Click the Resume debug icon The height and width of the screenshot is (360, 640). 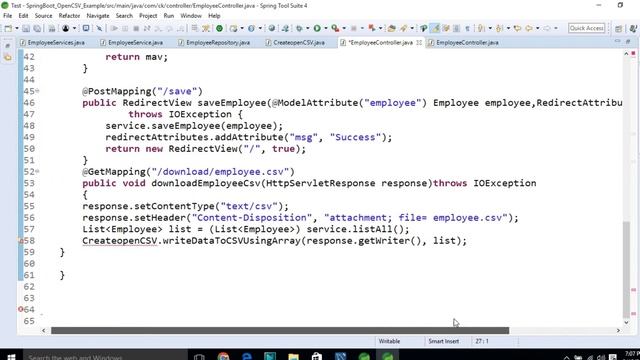click(114, 28)
